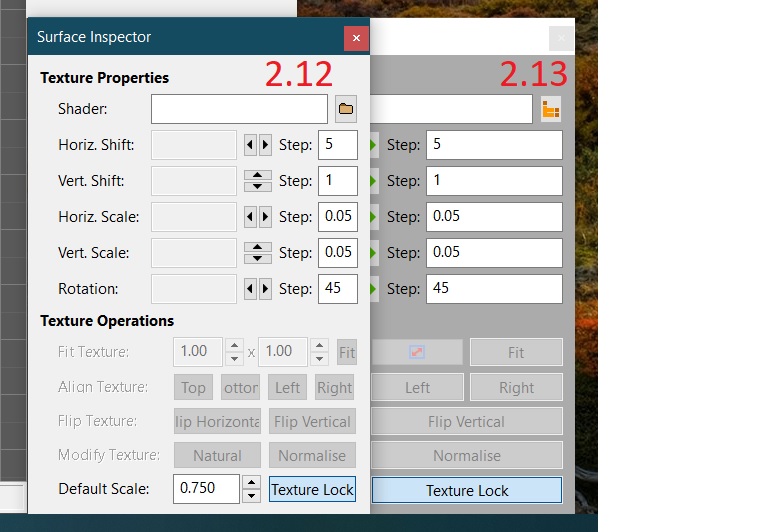Click the Default Scale input field
Viewport: 768px width, 532px height.
point(206,489)
